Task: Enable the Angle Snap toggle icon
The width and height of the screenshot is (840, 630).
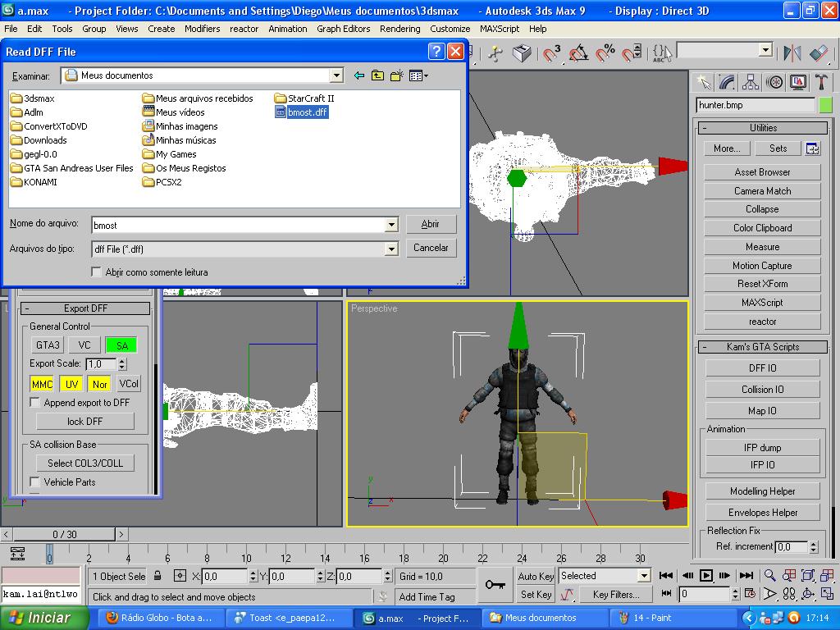Action: 578,53
